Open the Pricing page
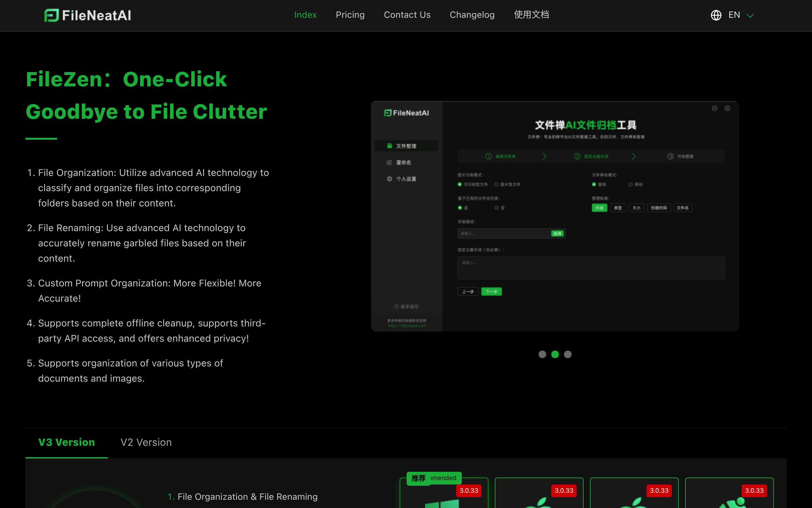812x508 pixels. tap(350, 15)
